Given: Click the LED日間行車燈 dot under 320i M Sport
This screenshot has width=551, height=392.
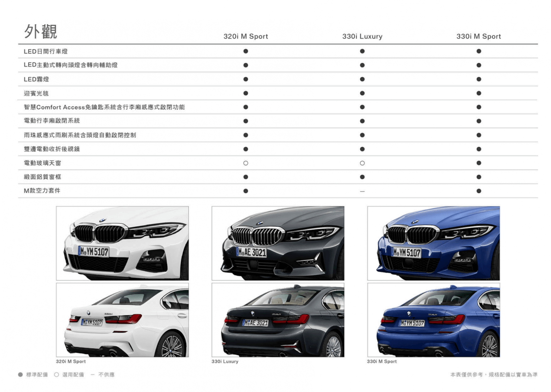Looking at the screenshot, I should pyautogui.click(x=246, y=51).
